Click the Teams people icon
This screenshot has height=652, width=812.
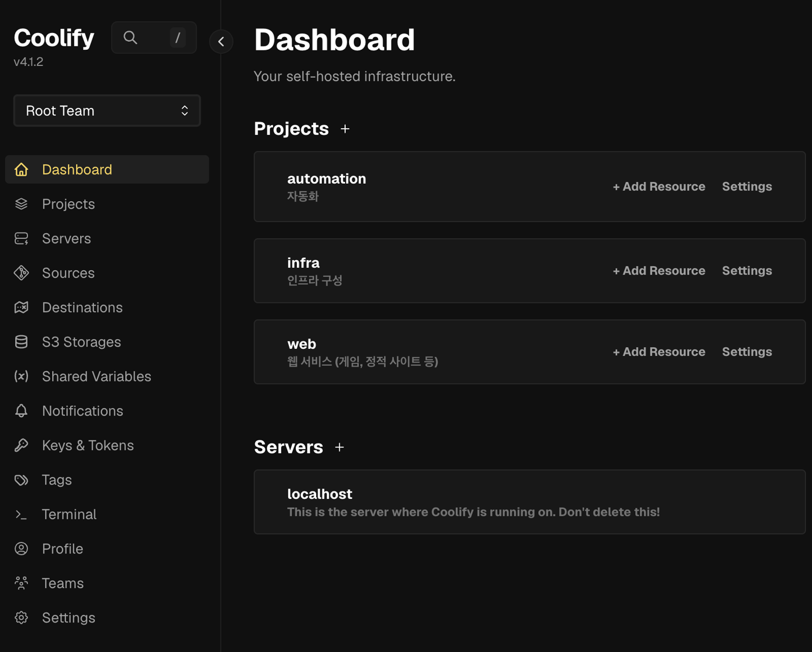[x=21, y=583]
